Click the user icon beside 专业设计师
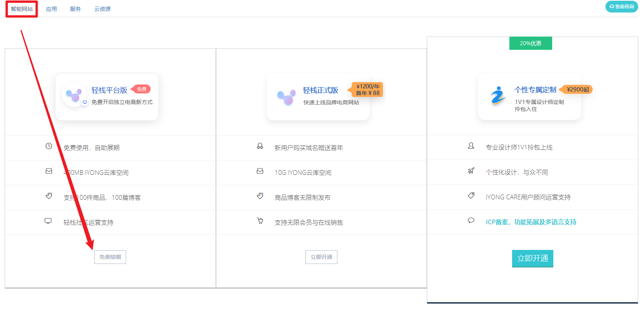 471,146
